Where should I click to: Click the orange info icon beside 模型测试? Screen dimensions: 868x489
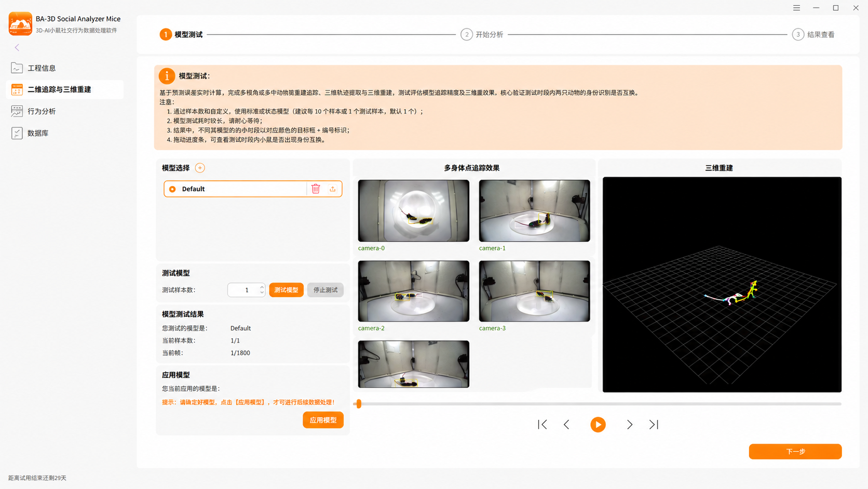point(167,76)
